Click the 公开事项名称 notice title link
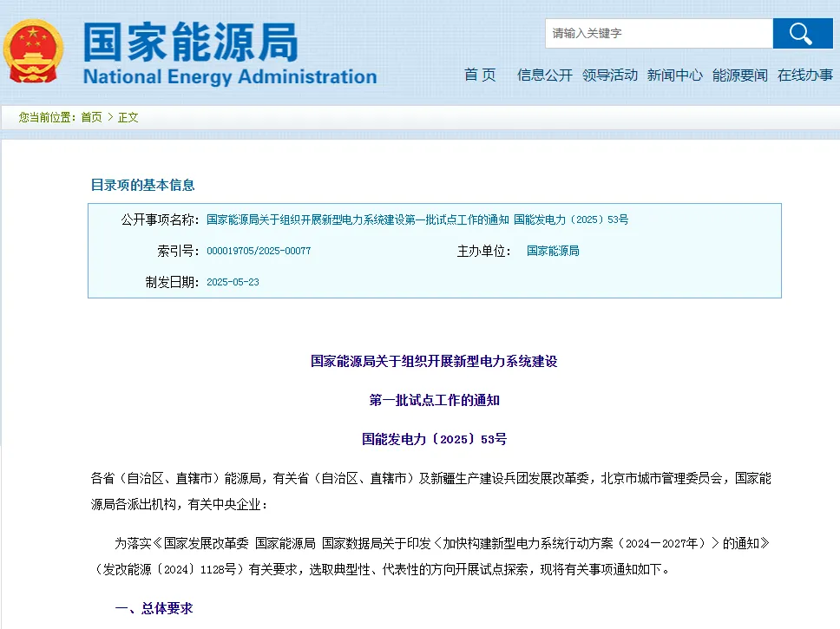Viewport: 840px width, 629px height. coord(417,220)
